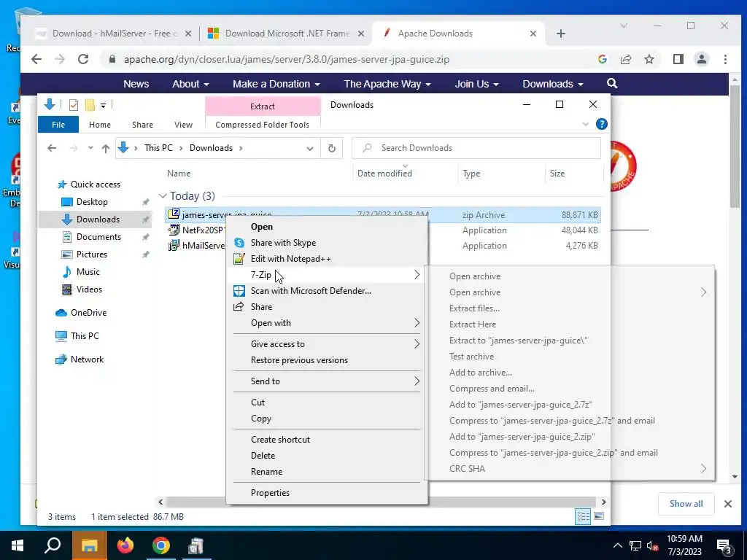Open a new Chrome tab
The height and width of the screenshot is (560, 747).
(561, 34)
